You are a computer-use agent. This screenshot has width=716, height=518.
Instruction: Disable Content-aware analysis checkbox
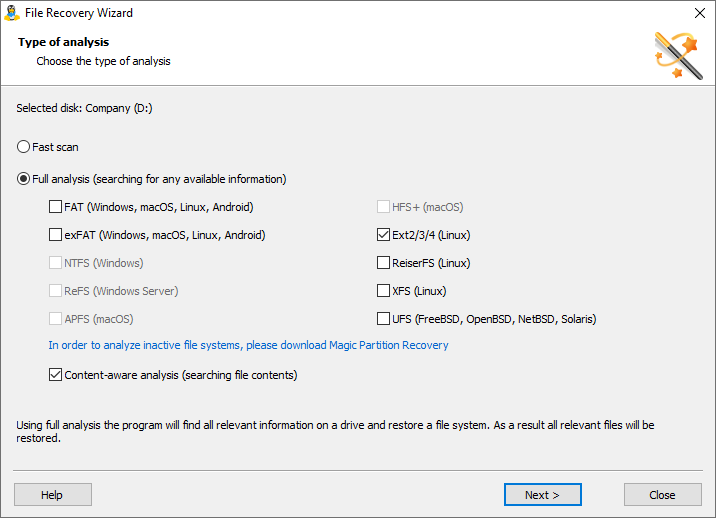[55, 375]
